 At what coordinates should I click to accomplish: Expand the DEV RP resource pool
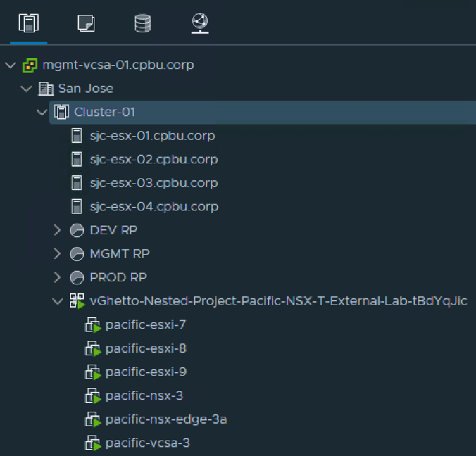[57, 230]
